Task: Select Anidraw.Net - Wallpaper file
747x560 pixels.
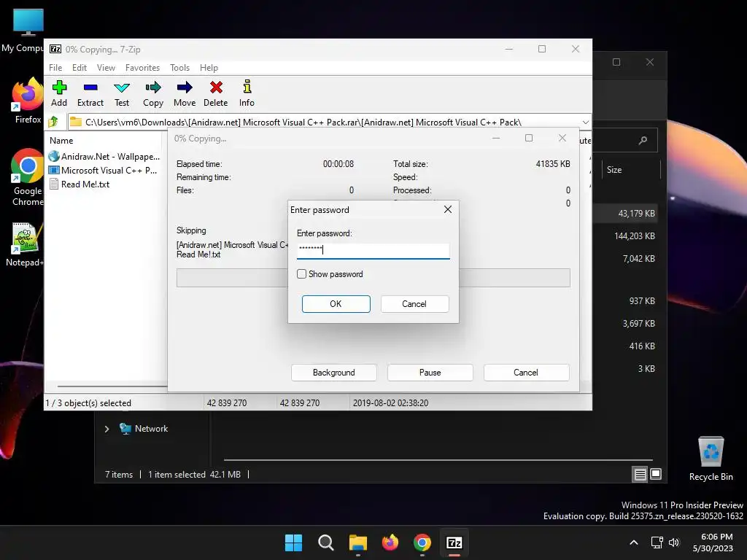Action: point(104,156)
